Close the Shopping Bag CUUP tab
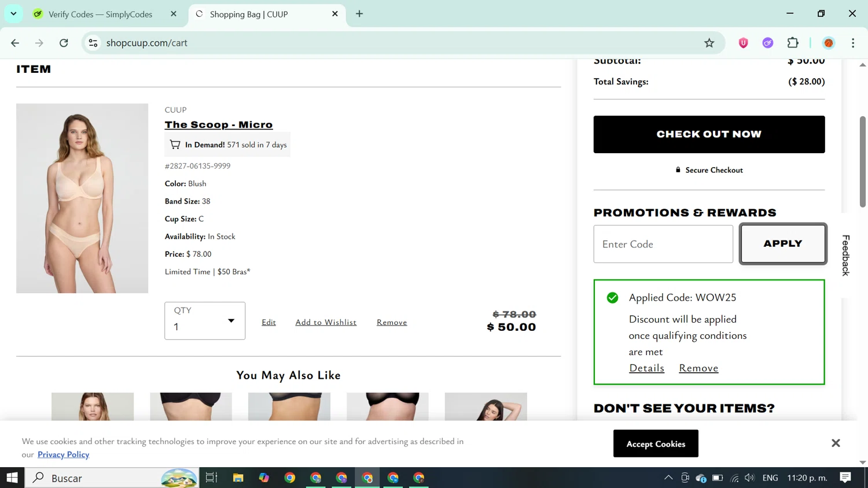Screen dimensions: 868x488 (x=334, y=14)
